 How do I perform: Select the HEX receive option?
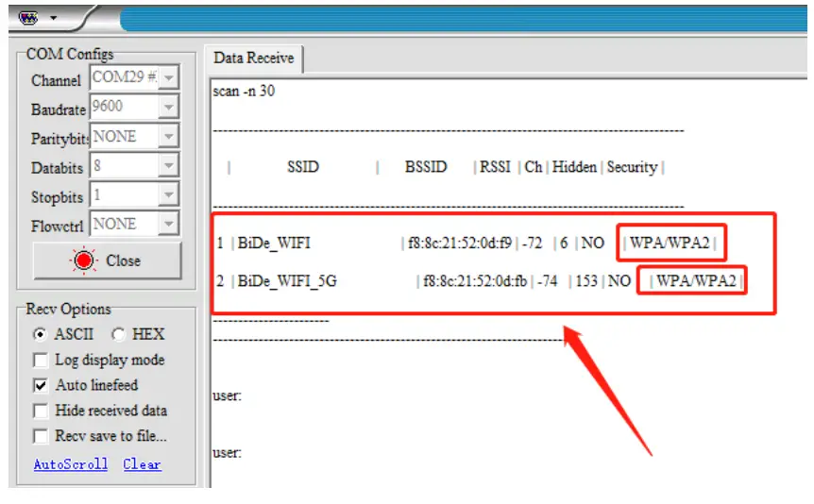(x=118, y=334)
